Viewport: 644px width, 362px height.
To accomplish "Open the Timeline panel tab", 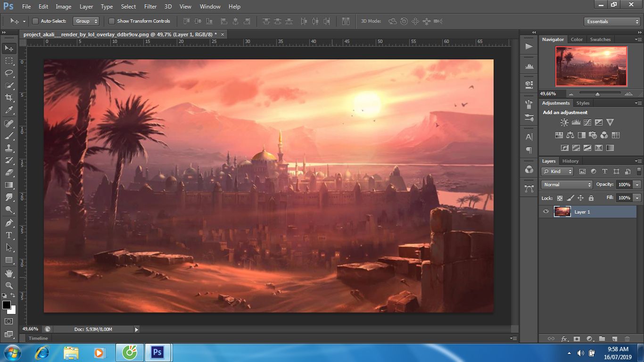I will click(x=38, y=338).
